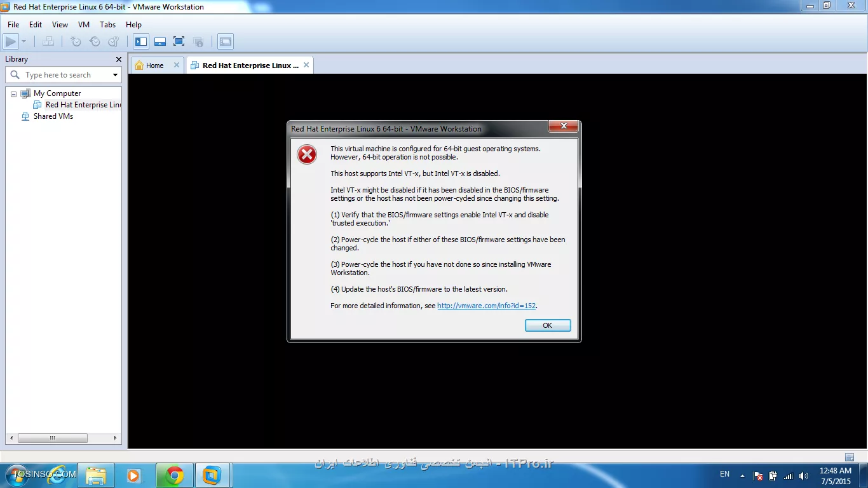Open the VM menu
This screenshot has height=488, width=868.
click(84, 25)
